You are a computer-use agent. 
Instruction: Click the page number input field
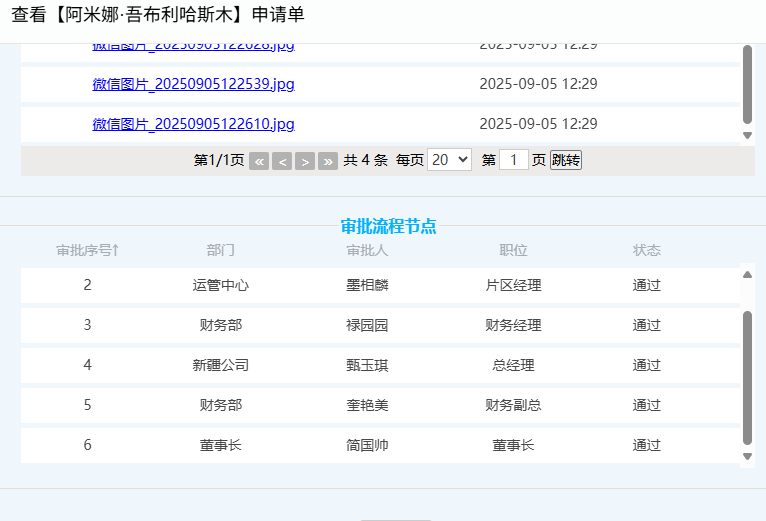513,160
